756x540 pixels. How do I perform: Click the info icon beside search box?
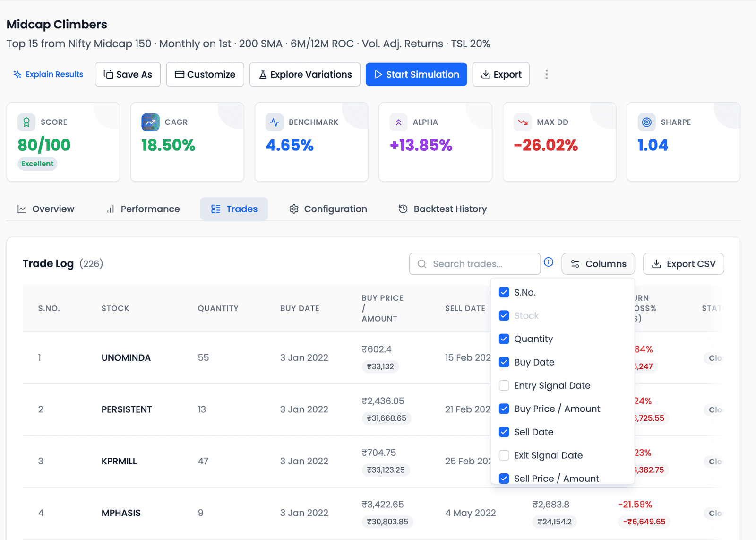[x=549, y=262]
